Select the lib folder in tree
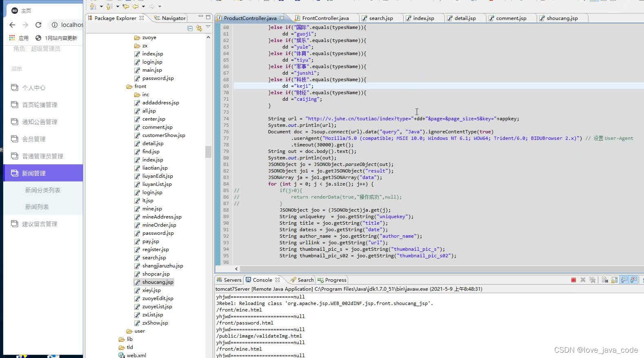The width and height of the screenshot is (644, 358). click(129, 339)
